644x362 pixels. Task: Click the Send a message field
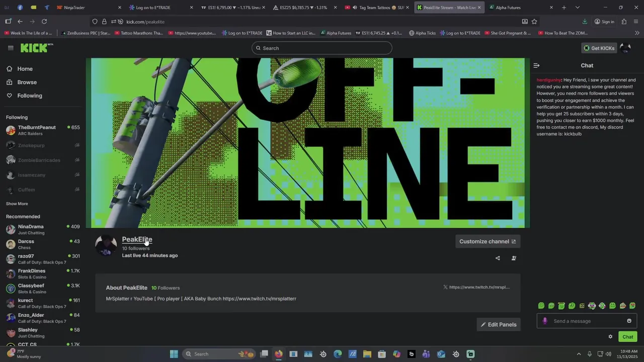(586, 321)
